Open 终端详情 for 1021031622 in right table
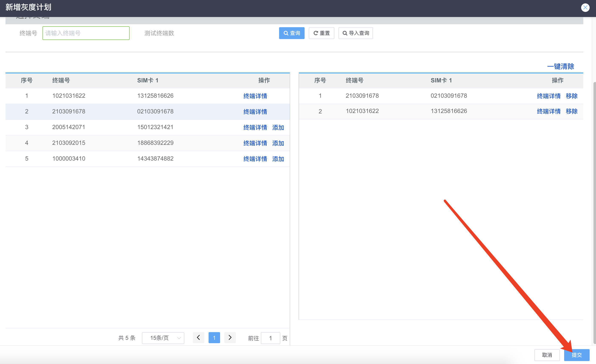This screenshot has width=596, height=364. (x=548, y=111)
